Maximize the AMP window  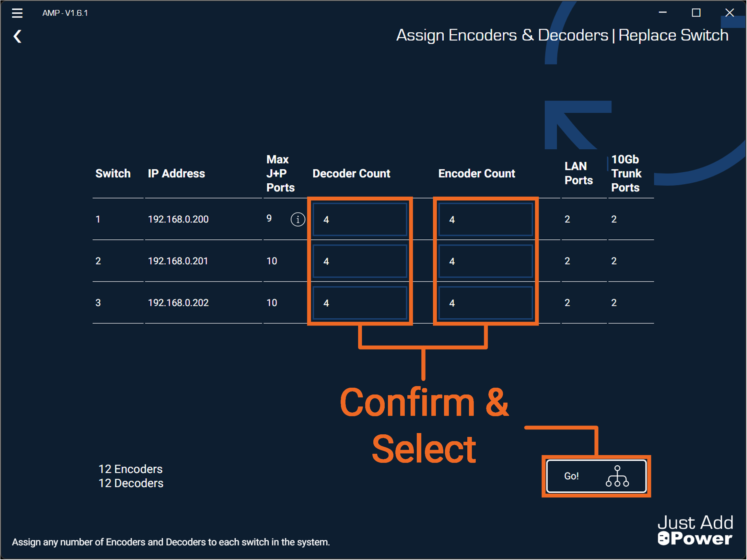click(696, 13)
